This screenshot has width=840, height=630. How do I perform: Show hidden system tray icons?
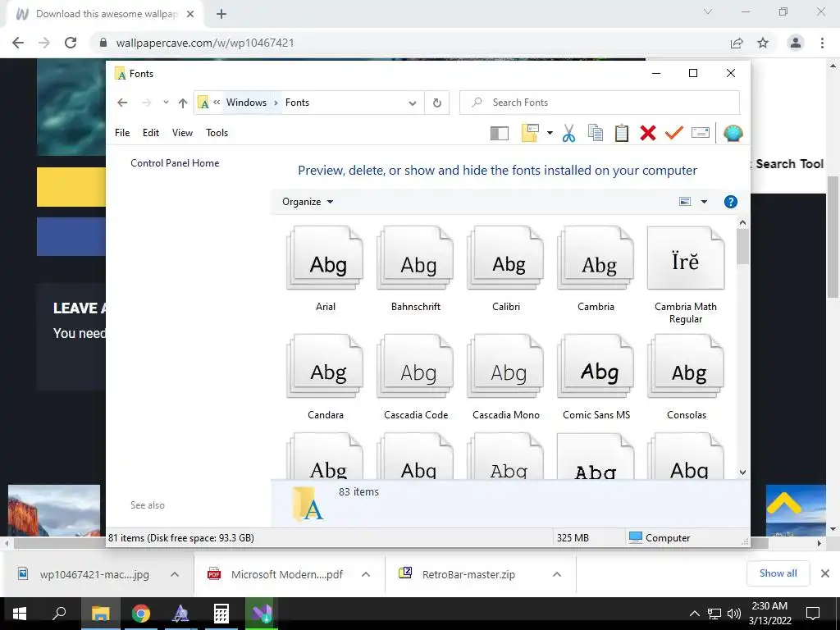694,614
